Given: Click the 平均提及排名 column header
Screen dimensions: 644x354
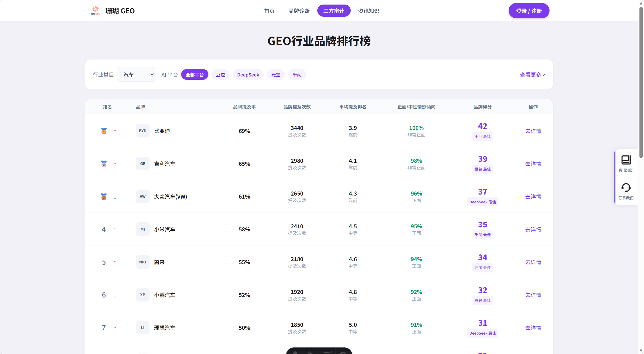Looking at the screenshot, I should click(353, 107).
